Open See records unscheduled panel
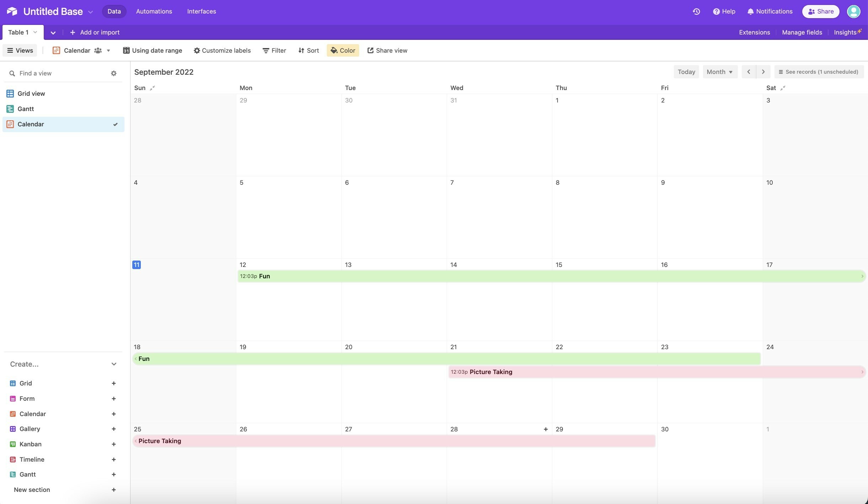 (819, 72)
